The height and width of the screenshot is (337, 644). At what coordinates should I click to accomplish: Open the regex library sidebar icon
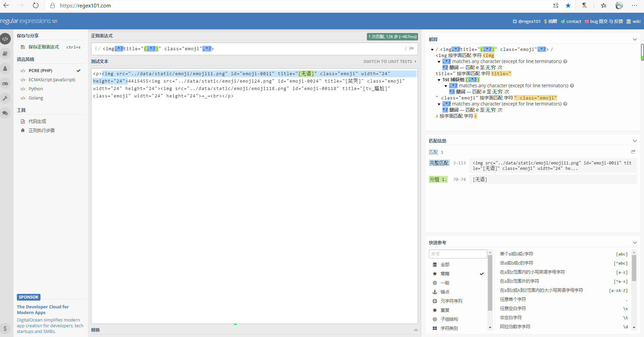coord(5,54)
